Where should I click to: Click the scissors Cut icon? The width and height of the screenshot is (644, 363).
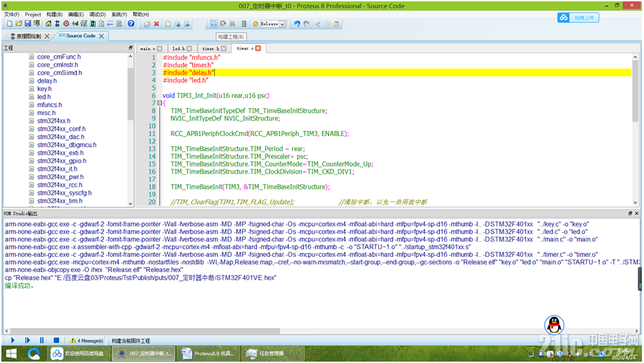tap(318, 24)
